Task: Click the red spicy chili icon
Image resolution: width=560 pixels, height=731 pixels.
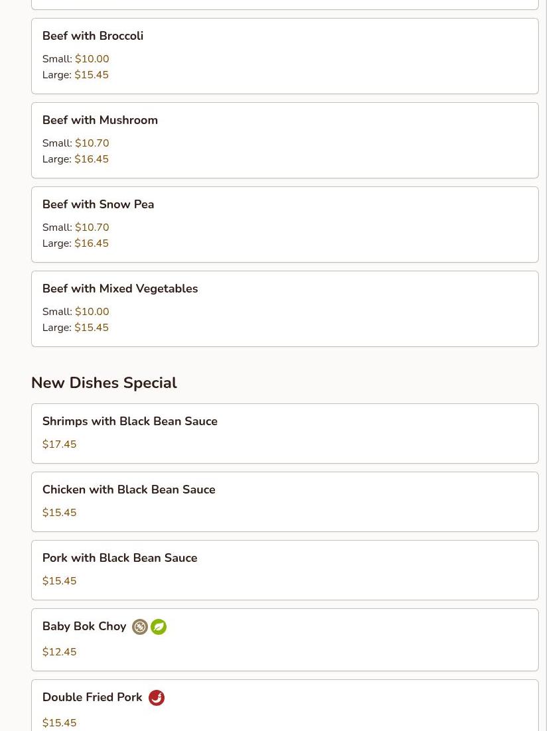Action: click(157, 698)
